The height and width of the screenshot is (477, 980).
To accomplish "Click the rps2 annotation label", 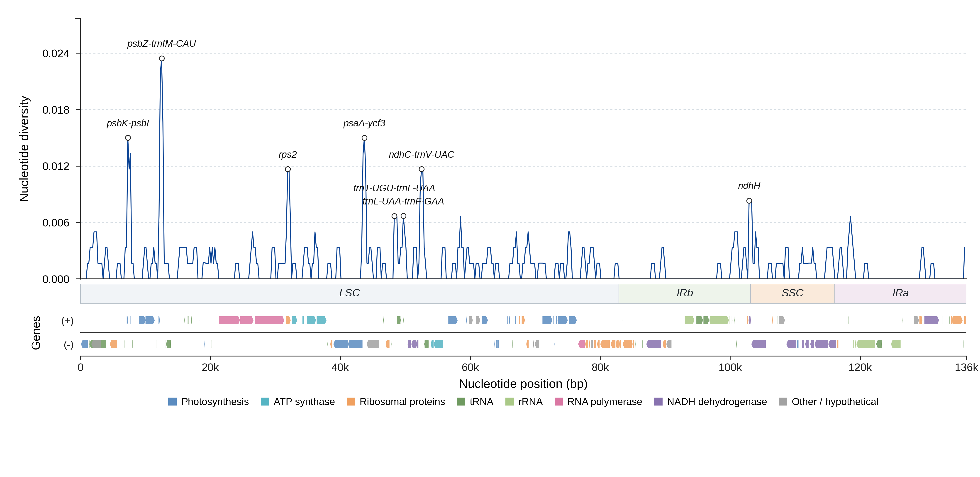I will (288, 155).
